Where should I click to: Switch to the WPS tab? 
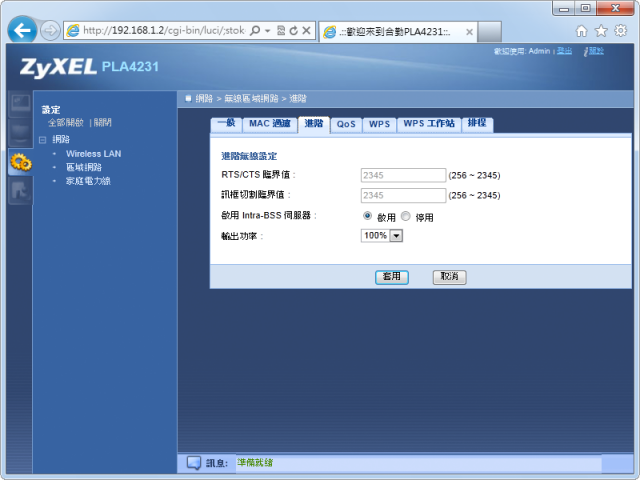[x=380, y=124]
